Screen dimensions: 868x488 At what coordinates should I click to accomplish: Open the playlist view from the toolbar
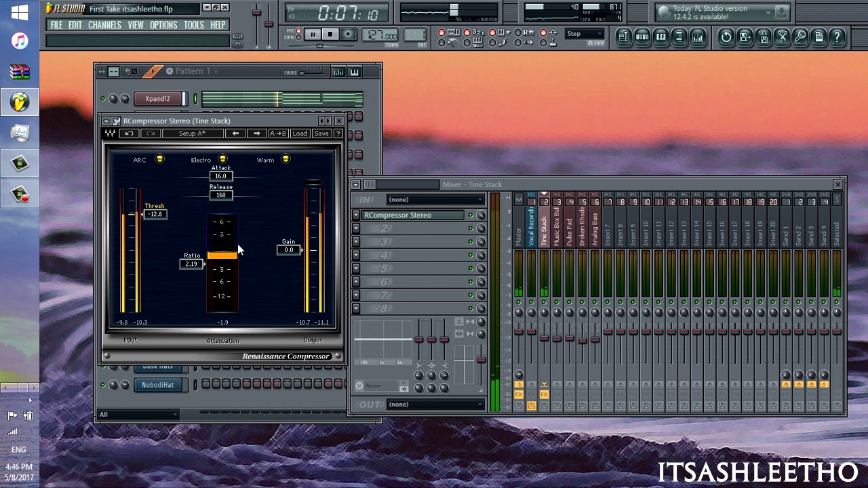624,37
